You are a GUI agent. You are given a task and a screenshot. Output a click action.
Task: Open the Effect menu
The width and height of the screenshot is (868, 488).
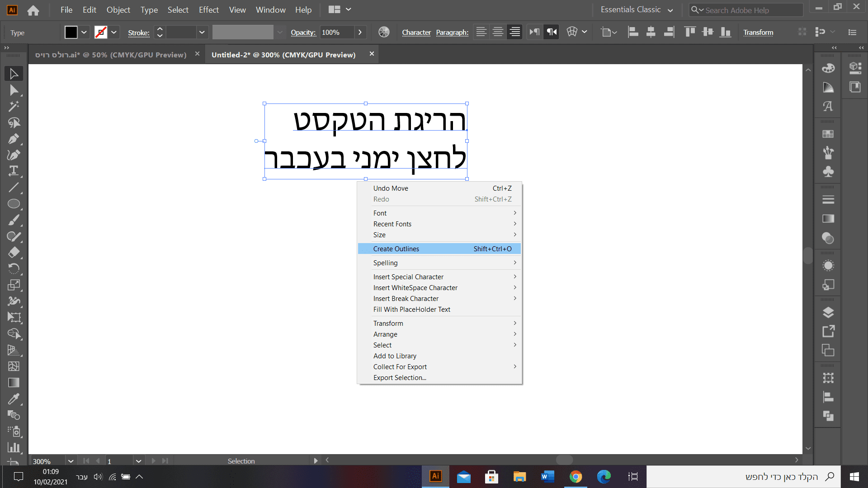[x=208, y=9]
